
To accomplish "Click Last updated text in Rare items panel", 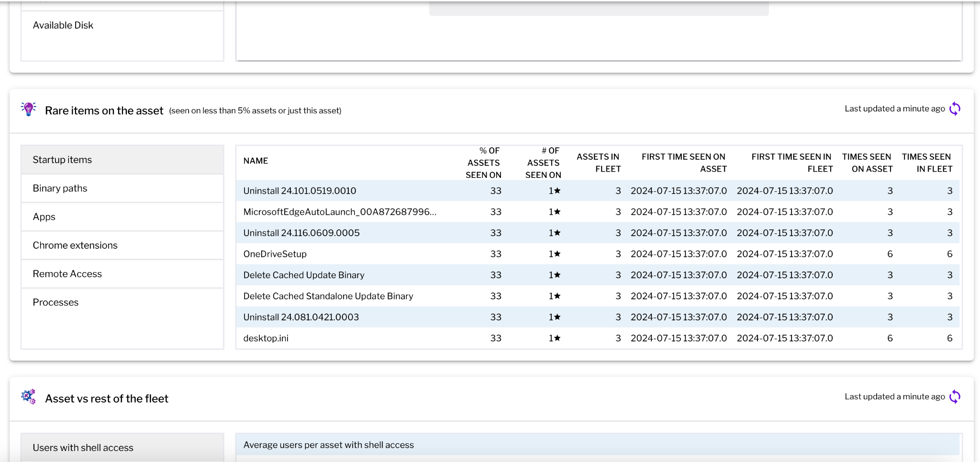I will (895, 109).
